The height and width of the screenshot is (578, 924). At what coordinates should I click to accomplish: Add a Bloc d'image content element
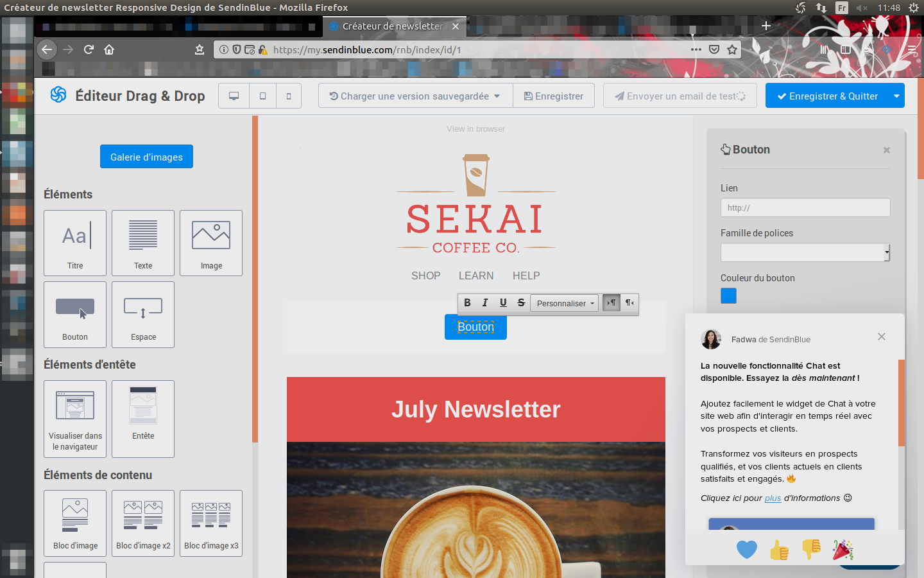click(x=75, y=523)
